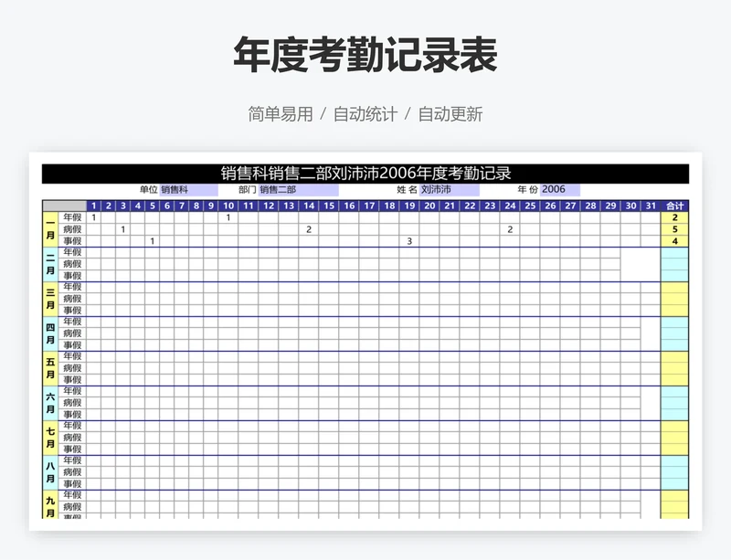731x560 pixels.
Task: Select the day 10 column header
Action: coord(228,206)
